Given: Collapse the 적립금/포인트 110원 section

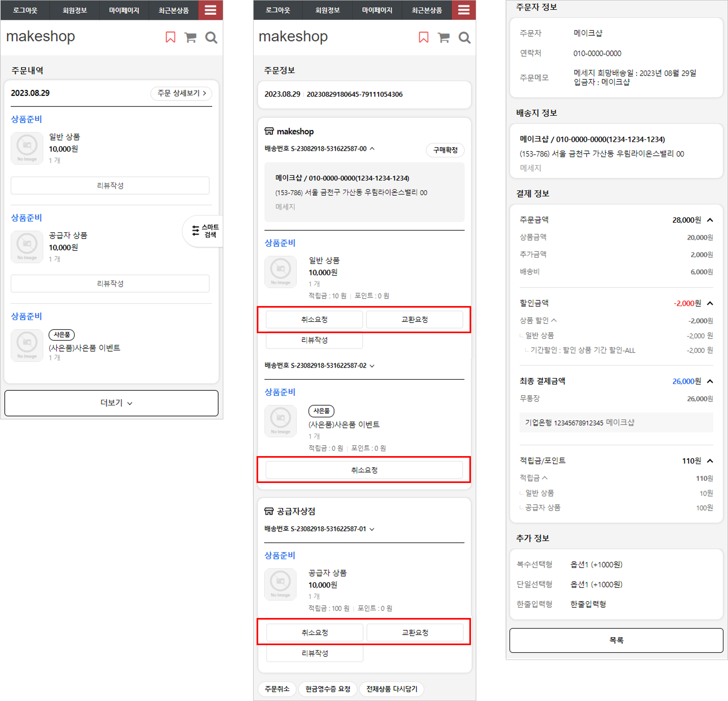Looking at the screenshot, I should [710, 461].
